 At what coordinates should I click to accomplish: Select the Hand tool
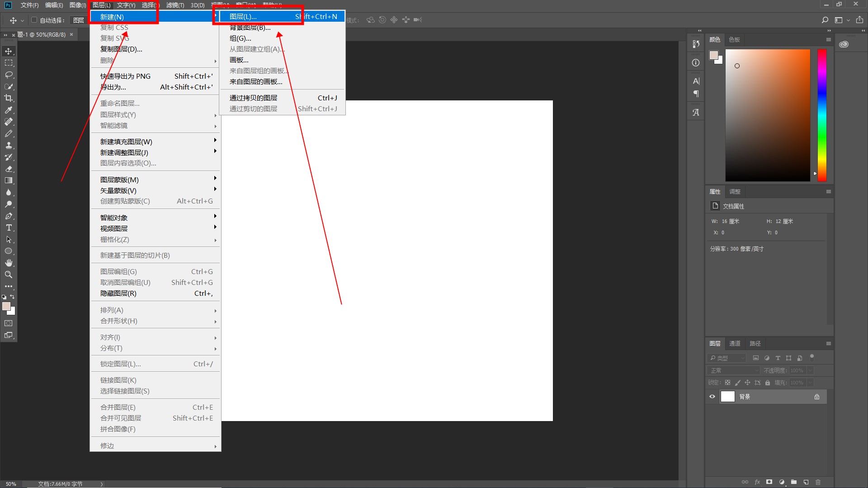point(9,263)
